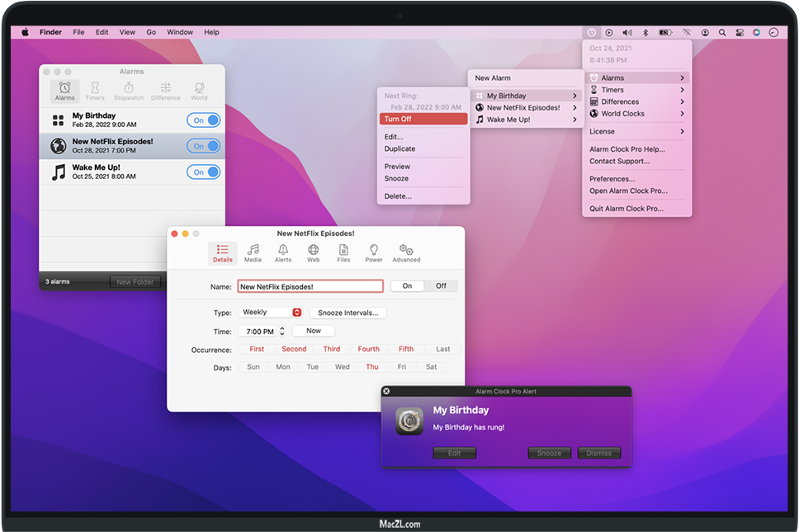
Task: Open the Timers tab in Alarms window
Action: pyautogui.click(x=95, y=90)
